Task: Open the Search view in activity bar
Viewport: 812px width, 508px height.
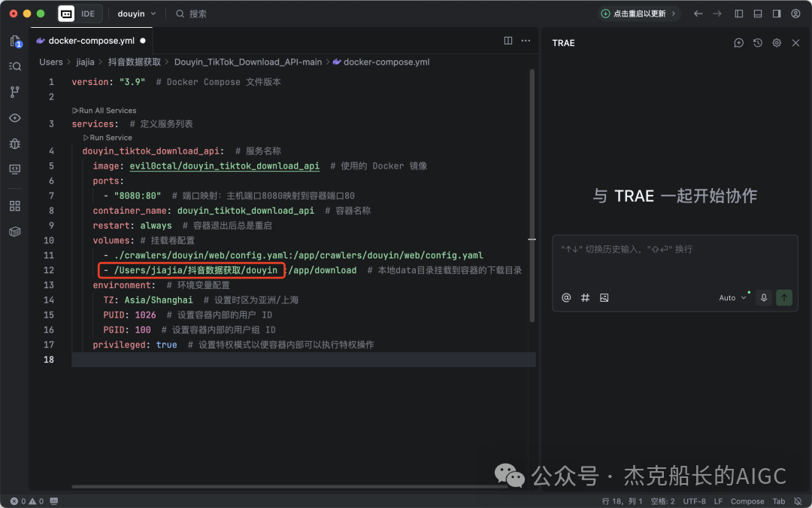Action: [15, 66]
